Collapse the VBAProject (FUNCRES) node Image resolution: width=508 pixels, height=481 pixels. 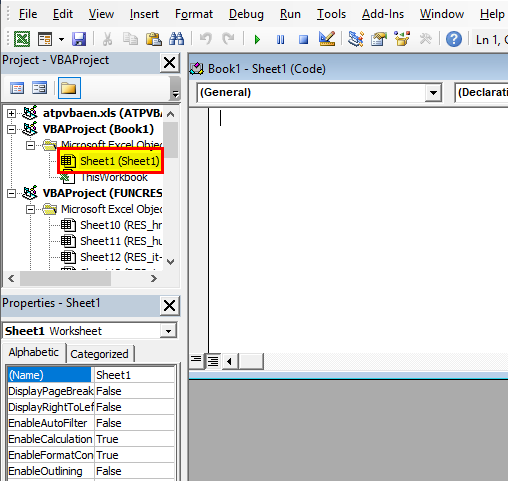(x=11, y=193)
